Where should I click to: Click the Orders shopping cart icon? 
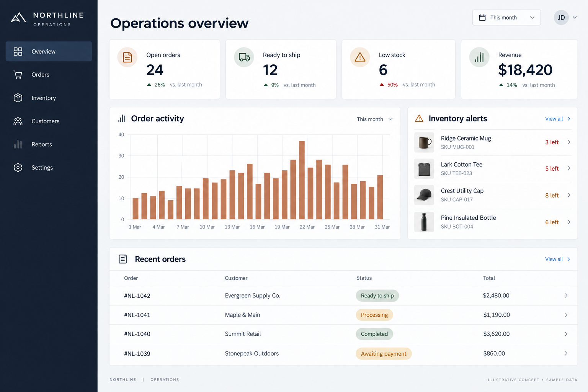[x=18, y=75]
